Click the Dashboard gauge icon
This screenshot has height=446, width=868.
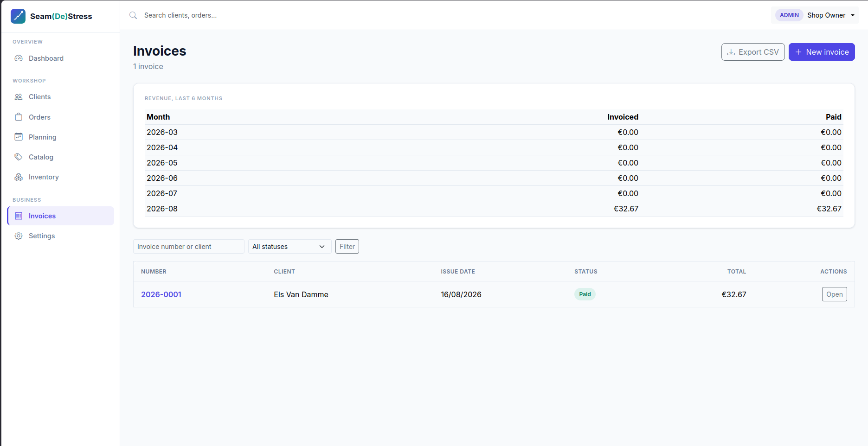pyautogui.click(x=19, y=58)
